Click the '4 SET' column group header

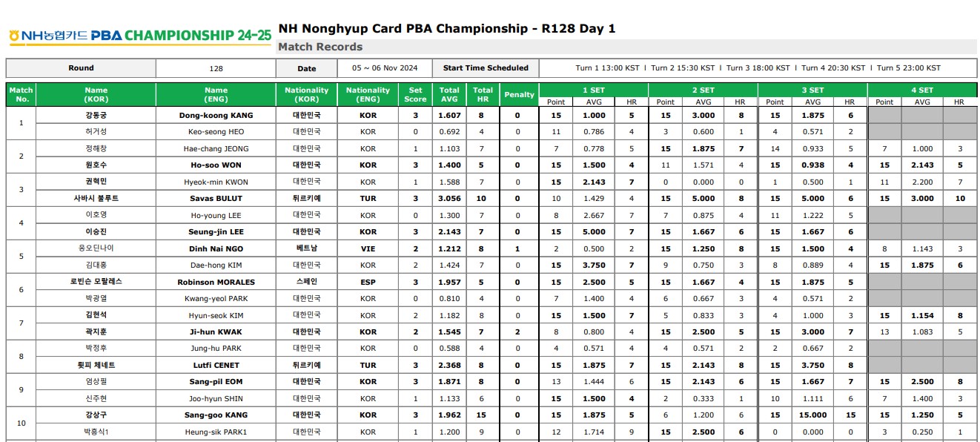[922, 90]
